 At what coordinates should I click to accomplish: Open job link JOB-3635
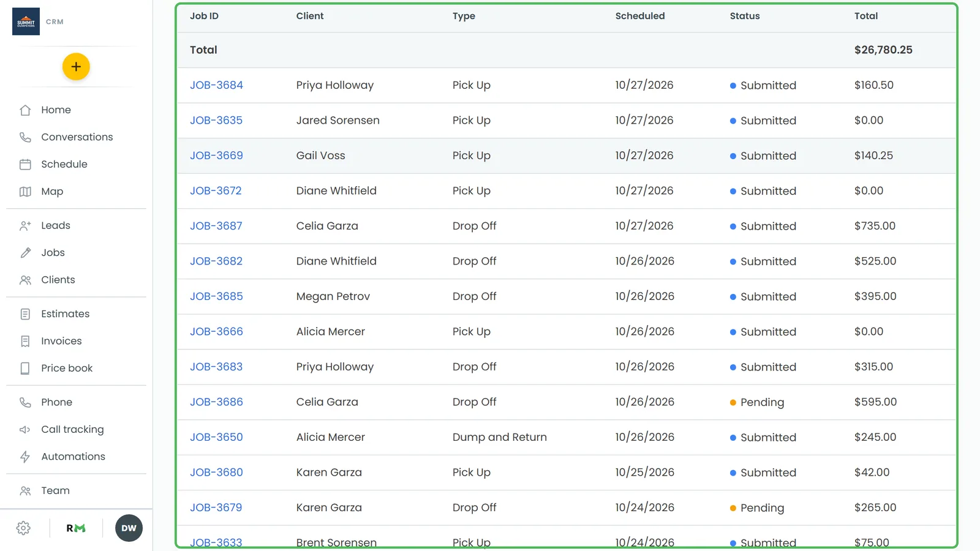216,121
